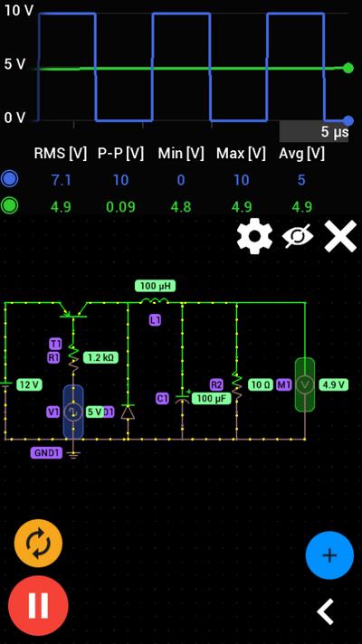Select the green channel indicator circle
Screen dimensions: 362x644
click(9, 205)
